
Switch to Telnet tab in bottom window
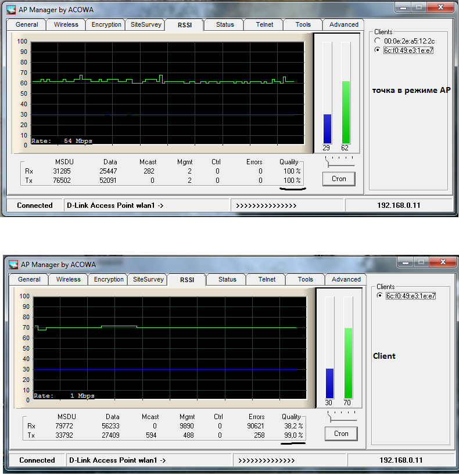[x=267, y=279]
